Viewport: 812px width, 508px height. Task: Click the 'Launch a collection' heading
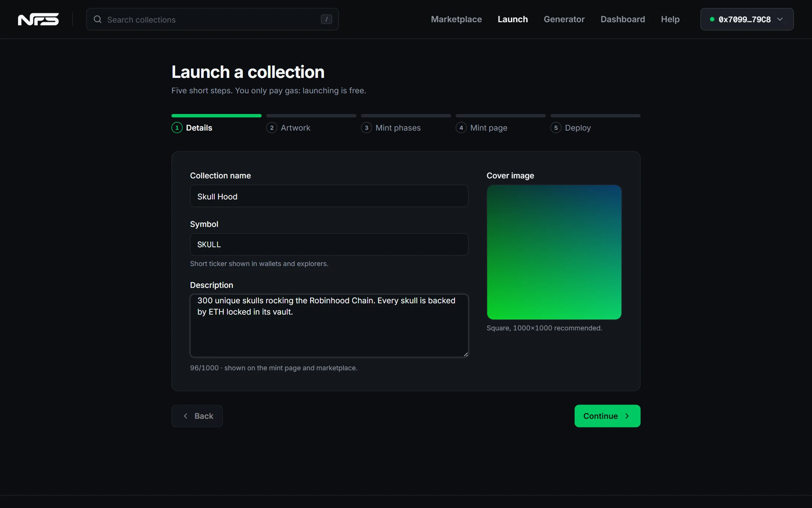248,72
